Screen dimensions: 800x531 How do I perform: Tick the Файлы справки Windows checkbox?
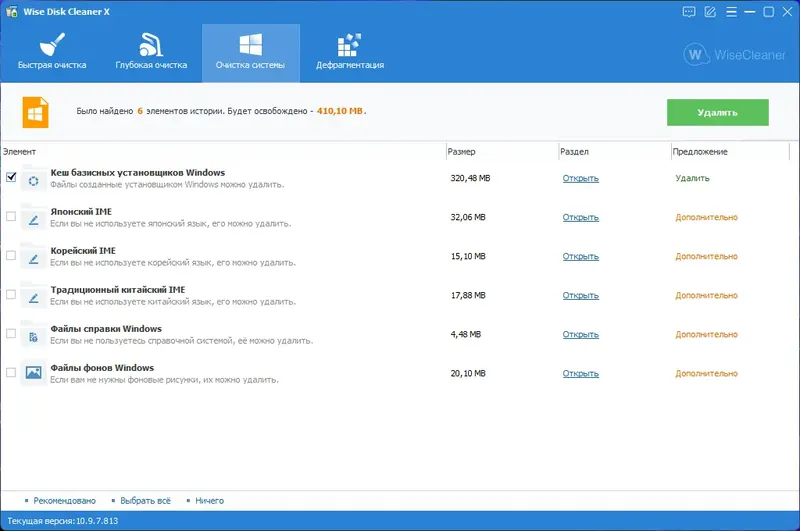[x=11, y=334]
